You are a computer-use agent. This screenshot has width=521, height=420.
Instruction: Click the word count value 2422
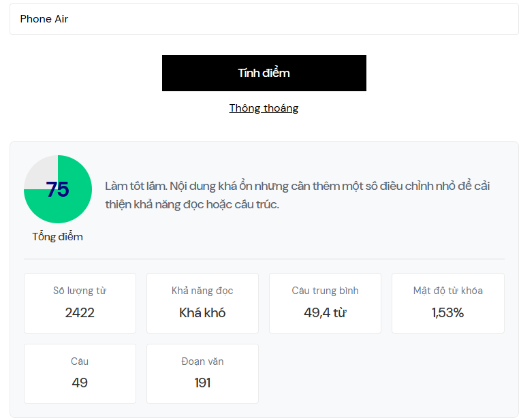80,313
